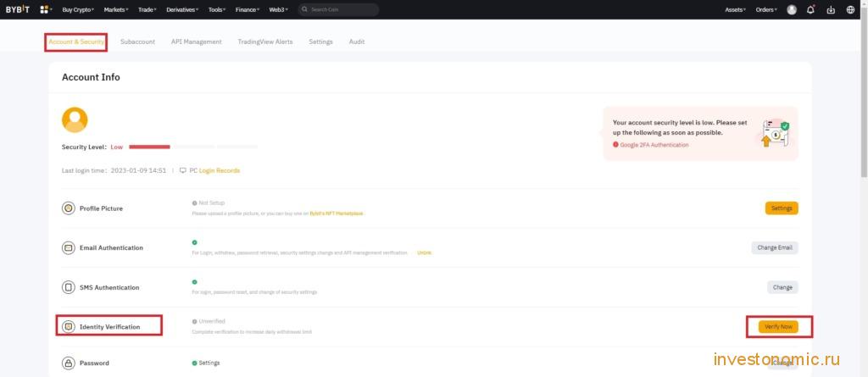Image resolution: width=868 pixels, height=377 pixels.
Task: Switch to TradingView Alerts tab
Action: 265,42
